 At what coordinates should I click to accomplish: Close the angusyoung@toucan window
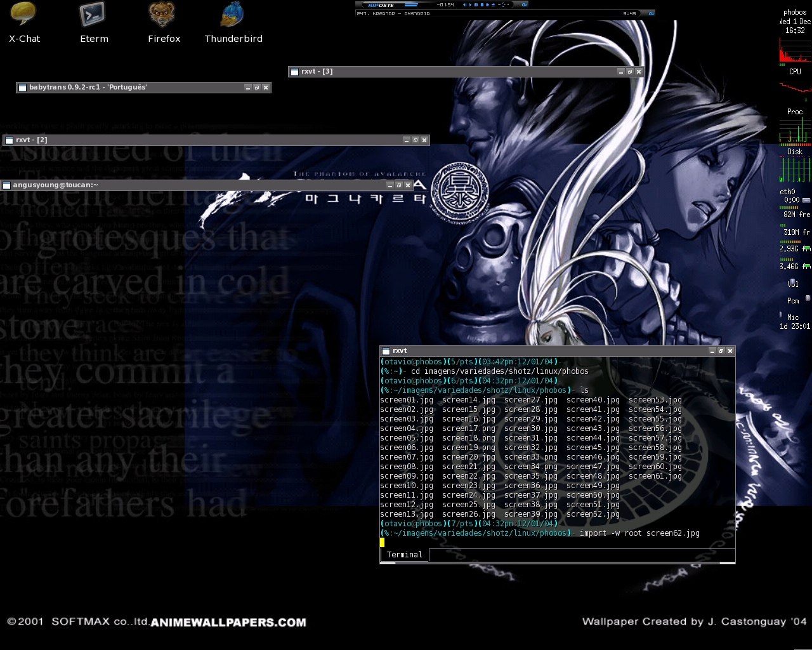[408, 185]
